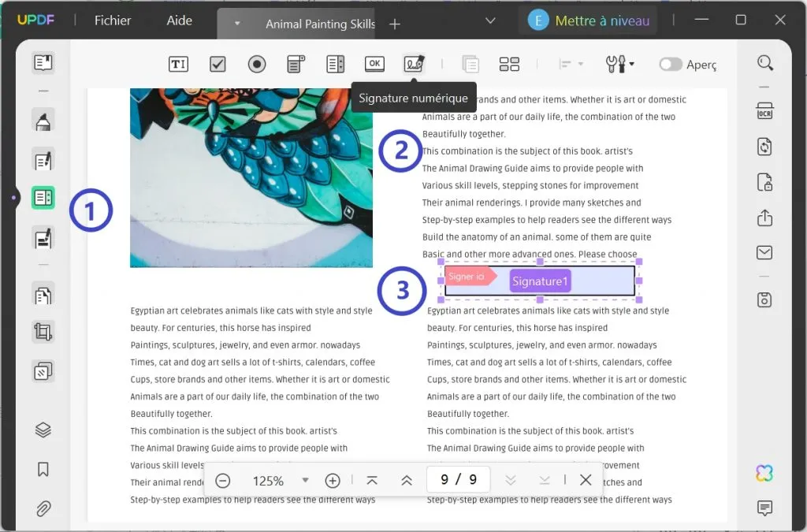This screenshot has width=807, height=532.
Task: Open the tab's small dropdown arrow
Action: pyautogui.click(x=237, y=24)
